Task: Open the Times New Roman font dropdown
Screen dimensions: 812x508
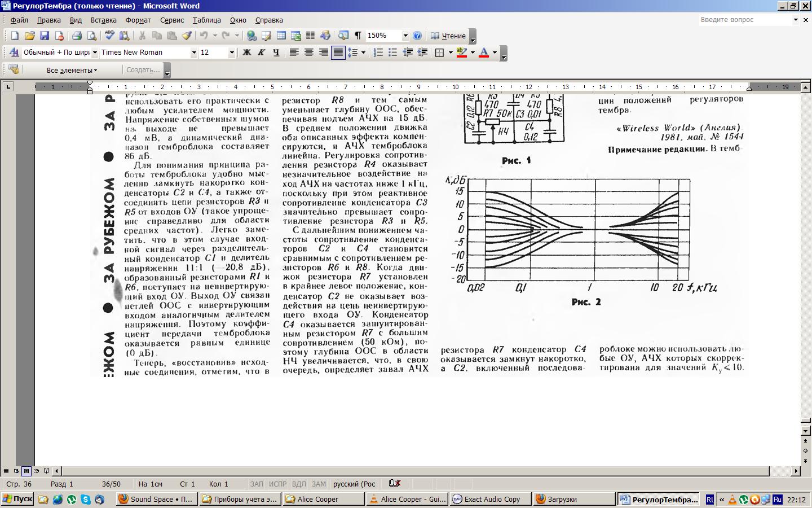Action: coord(194,52)
